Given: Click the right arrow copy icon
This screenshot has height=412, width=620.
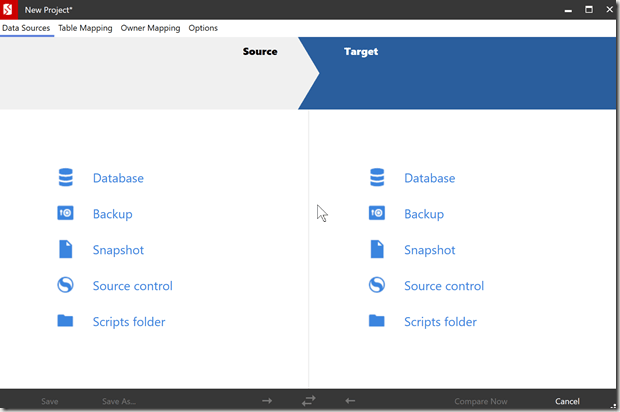Looking at the screenshot, I should pyautogui.click(x=267, y=401).
